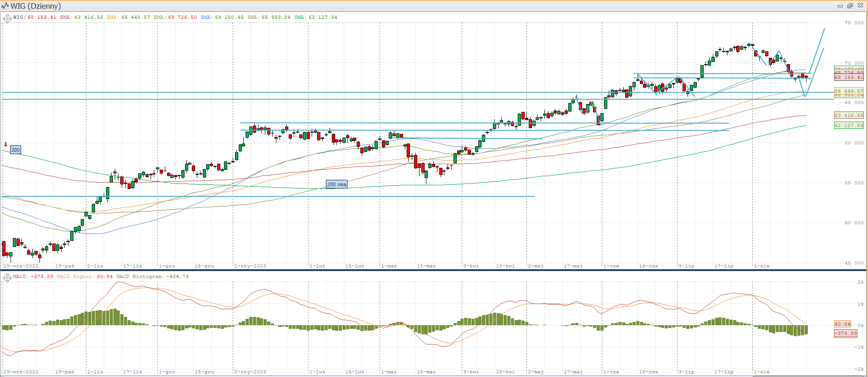Click the pan control in main price panel
The width and height of the screenshot is (868, 377).
coord(7,19)
